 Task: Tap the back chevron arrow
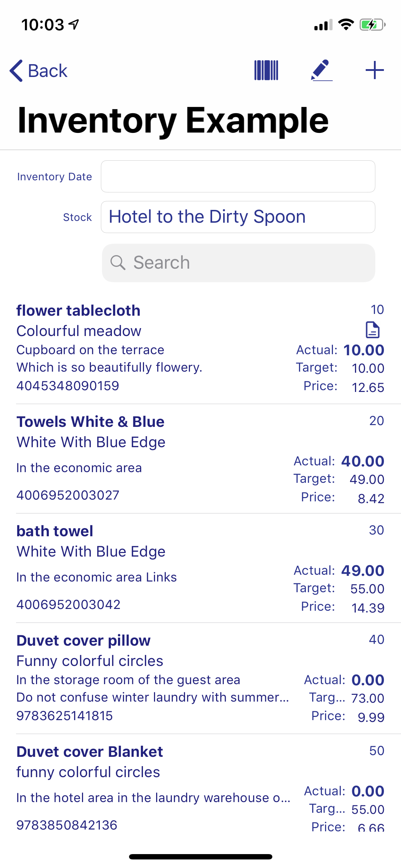(16, 71)
